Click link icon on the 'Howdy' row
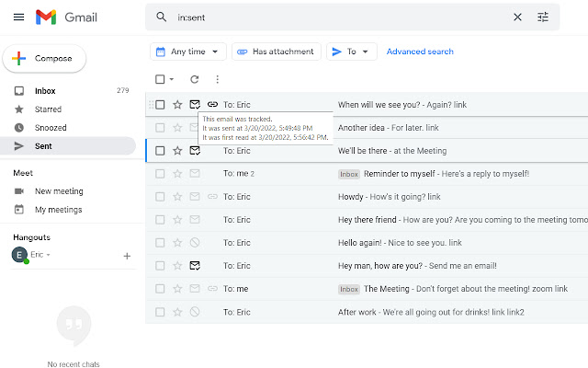 [x=212, y=196]
